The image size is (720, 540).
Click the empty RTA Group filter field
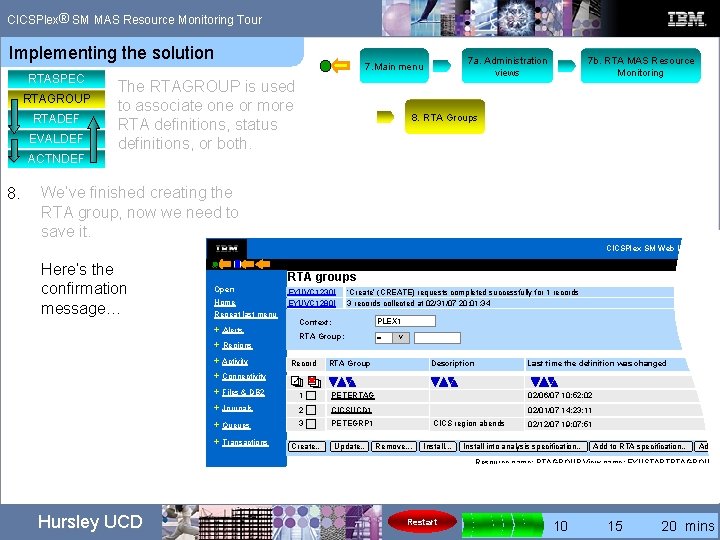(437, 338)
